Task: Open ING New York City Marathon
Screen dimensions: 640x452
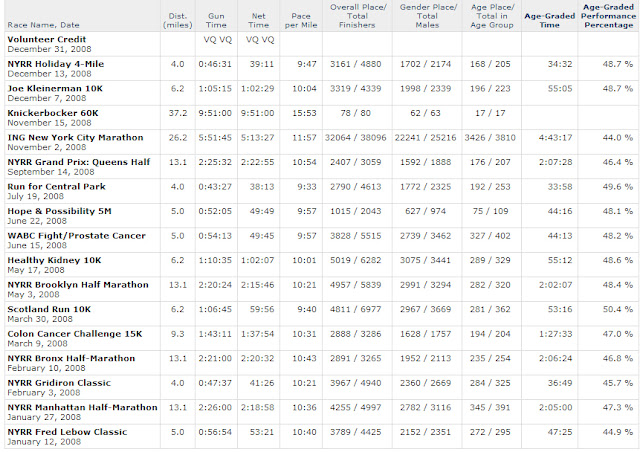Action: pyautogui.click(x=75, y=138)
